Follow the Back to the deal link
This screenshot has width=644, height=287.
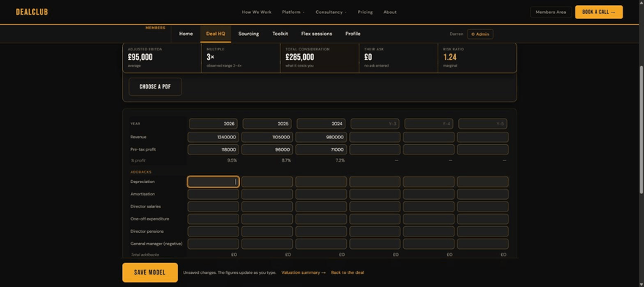point(347,272)
